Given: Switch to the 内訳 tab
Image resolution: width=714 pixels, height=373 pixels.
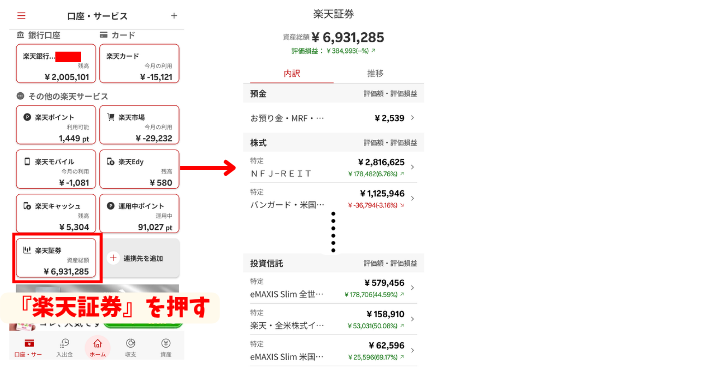Looking at the screenshot, I should [x=291, y=73].
